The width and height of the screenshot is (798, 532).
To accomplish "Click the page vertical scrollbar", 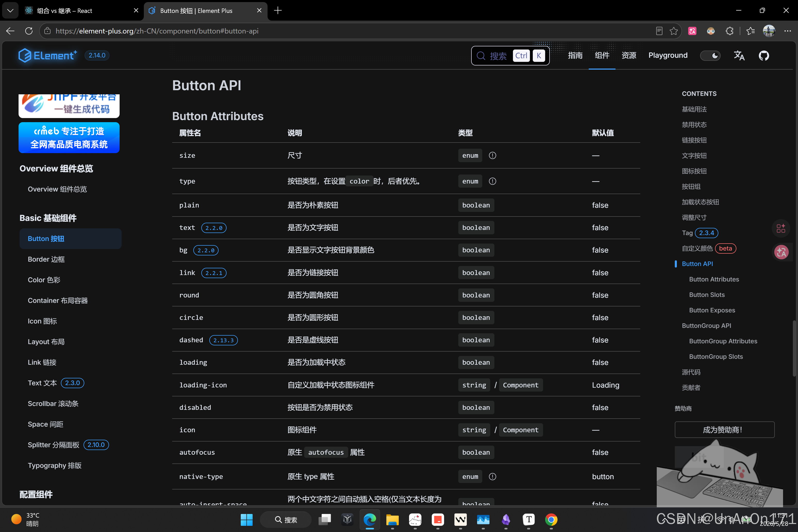I will point(794,348).
